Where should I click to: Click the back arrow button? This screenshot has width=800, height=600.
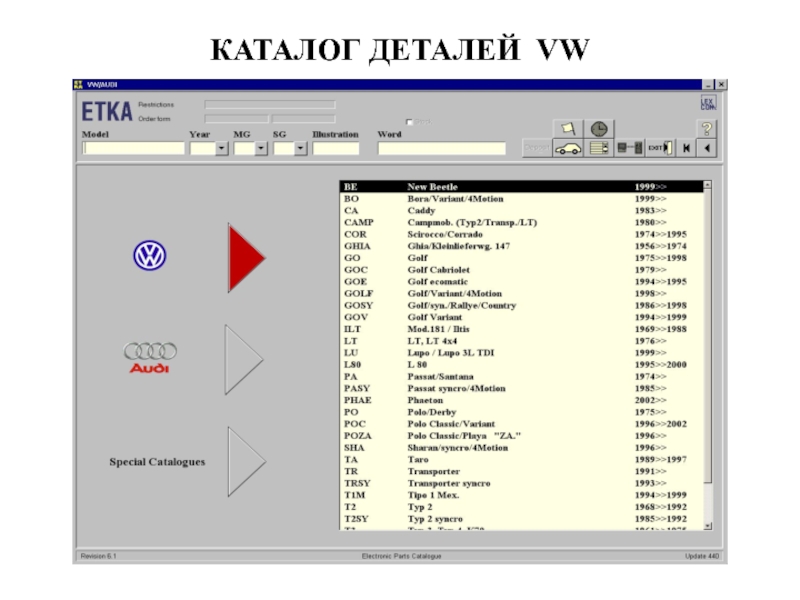(x=707, y=148)
